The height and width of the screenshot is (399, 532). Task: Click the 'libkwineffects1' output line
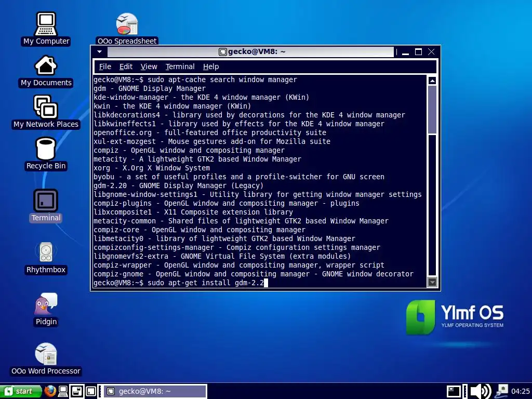[239, 124]
